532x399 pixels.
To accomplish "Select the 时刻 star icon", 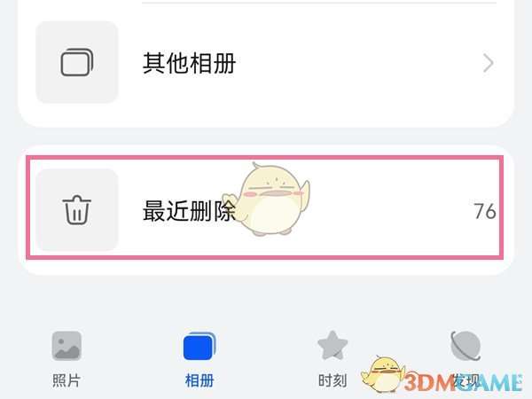I will click(x=332, y=346).
